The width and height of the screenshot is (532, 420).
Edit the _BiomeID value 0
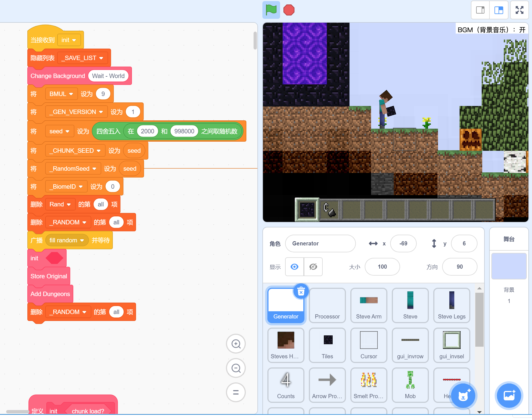[x=113, y=187]
